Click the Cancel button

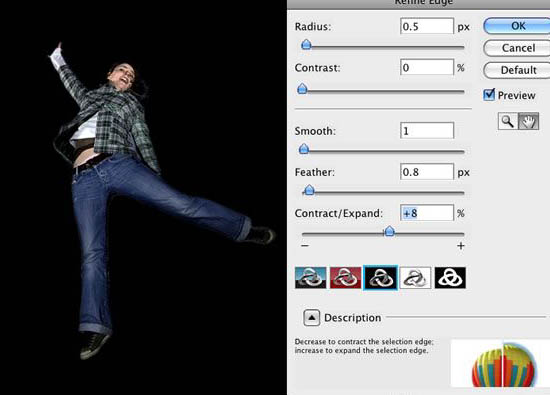[x=517, y=48]
